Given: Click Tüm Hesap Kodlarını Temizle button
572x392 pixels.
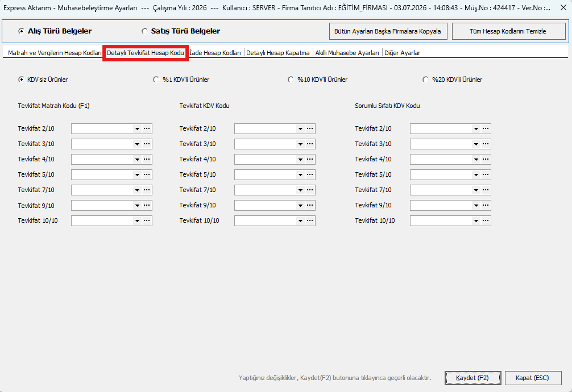Looking at the screenshot, I should [x=508, y=31].
